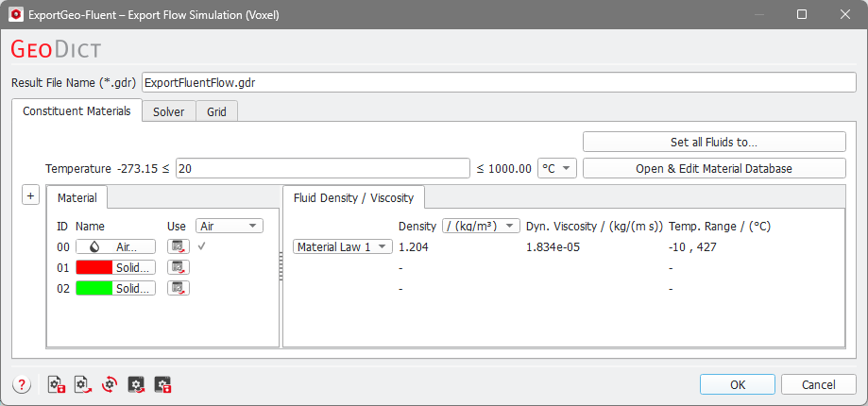This screenshot has height=406, width=868.
Task: Click the material database icon for Air row
Action: (179, 246)
